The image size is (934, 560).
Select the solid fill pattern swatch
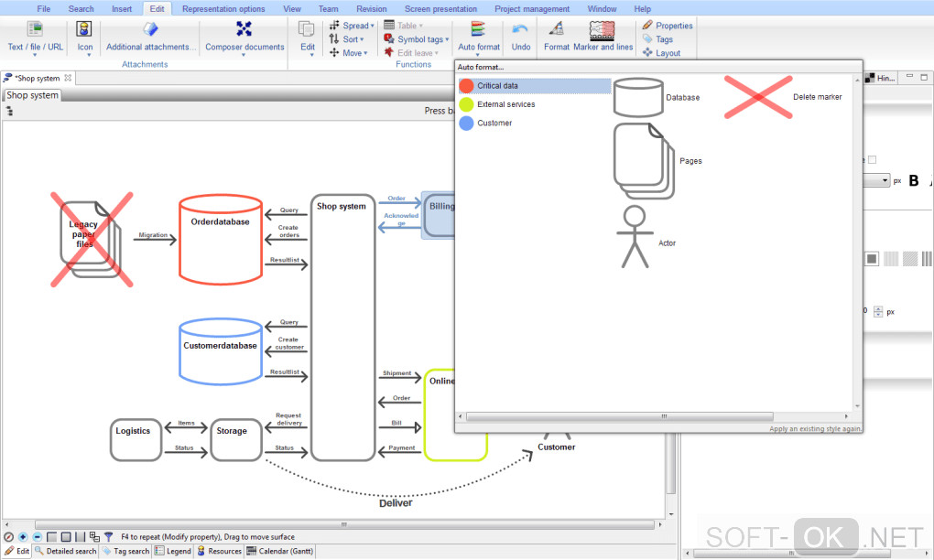(x=872, y=259)
